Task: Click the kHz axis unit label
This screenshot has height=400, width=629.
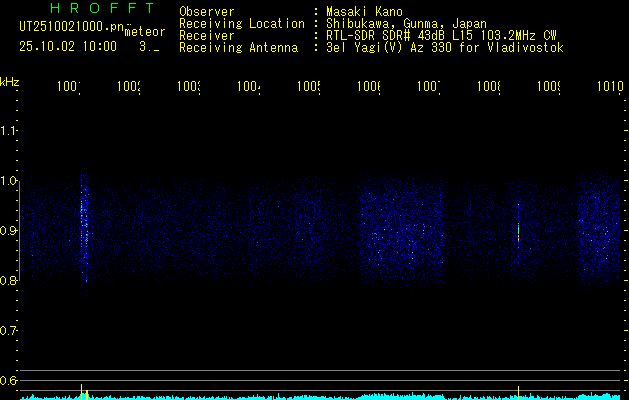Action: [9, 82]
